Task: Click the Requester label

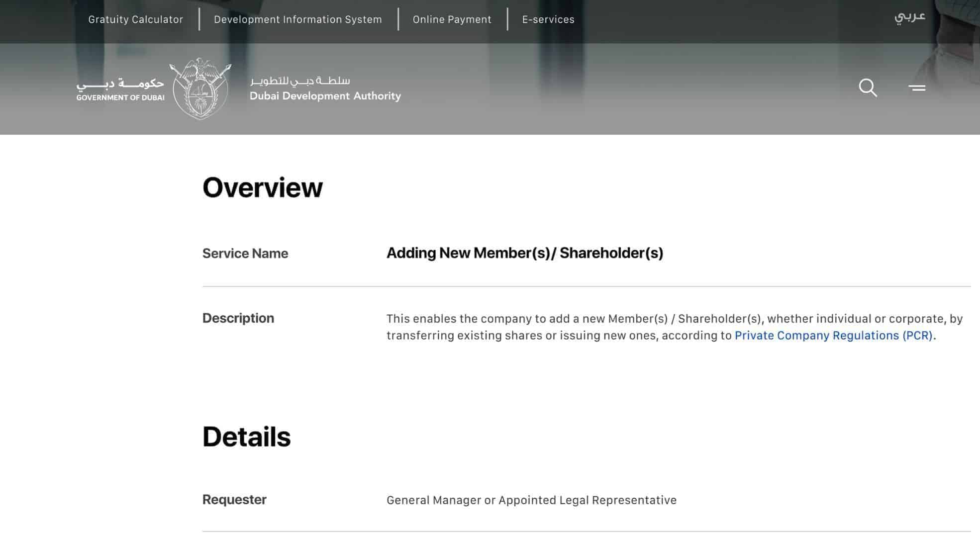Action: 234,499
